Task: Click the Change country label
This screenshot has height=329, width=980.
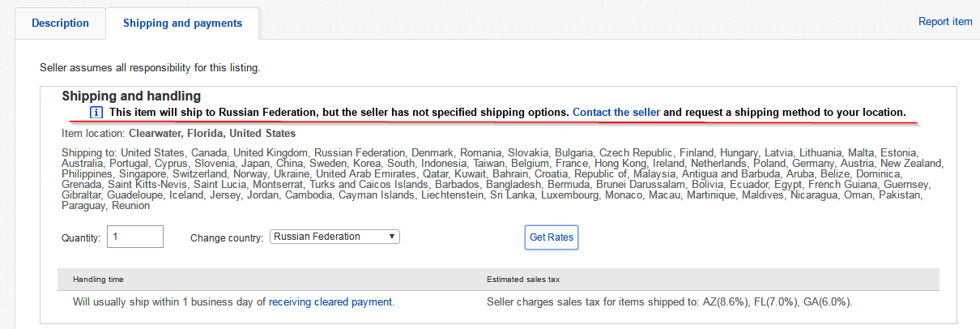Action: (x=227, y=238)
